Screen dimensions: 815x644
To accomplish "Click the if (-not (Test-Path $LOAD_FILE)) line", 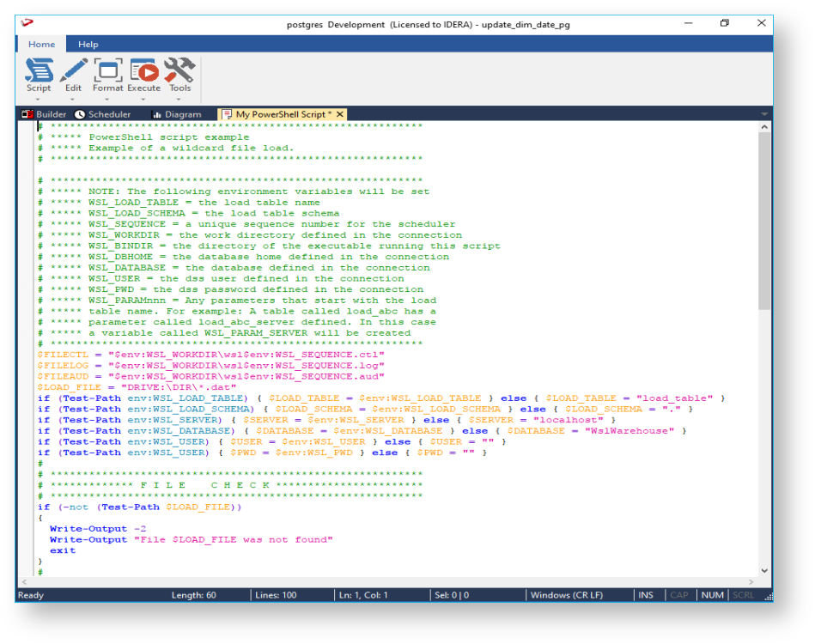I will click(139, 507).
